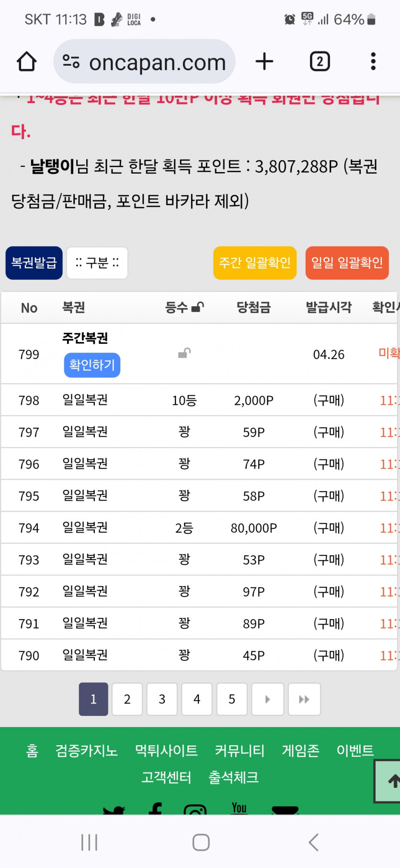Viewport: 400px width, 868px height.
Task: Tap the unlock icon in row 799
Action: pos(184,354)
